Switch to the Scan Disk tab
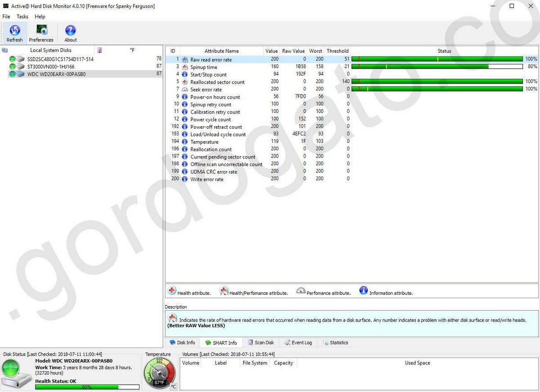This screenshot has height=392, width=540. (x=261, y=342)
